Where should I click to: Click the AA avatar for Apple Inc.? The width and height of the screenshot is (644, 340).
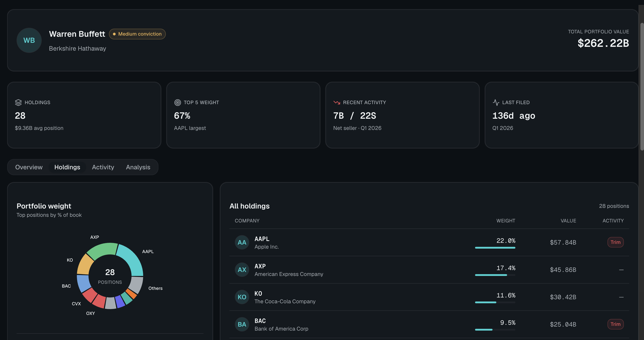click(x=242, y=242)
